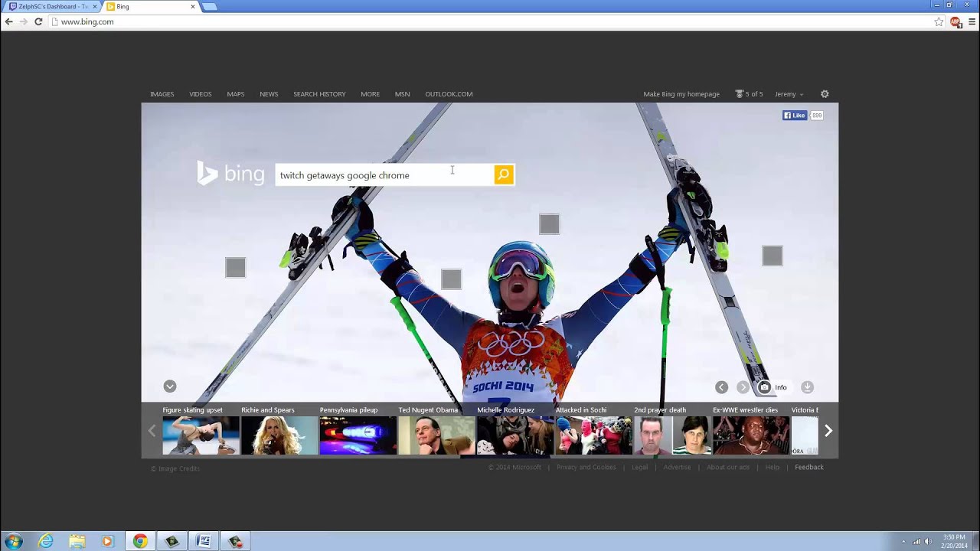Image resolution: width=980 pixels, height=551 pixels.
Task: Open the Maps section
Action: click(x=236, y=94)
